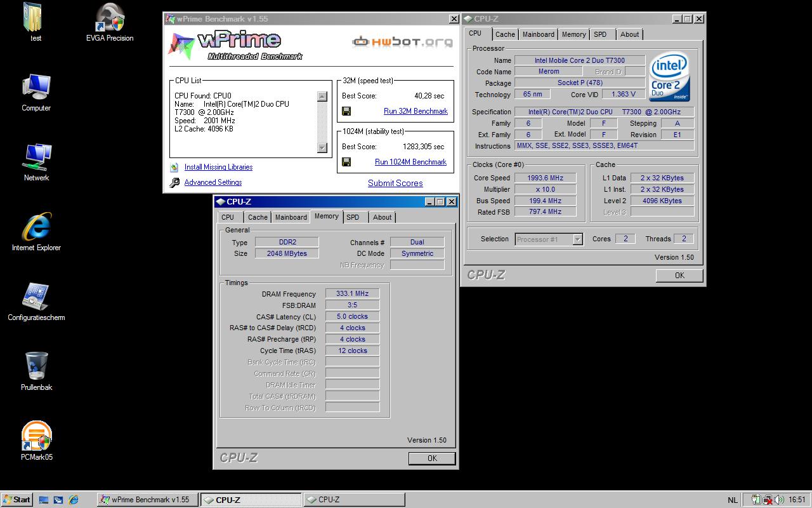The height and width of the screenshot is (508, 812).
Task: Click the DRAM Frequency 333.1 MHz field
Action: pyautogui.click(x=352, y=293)
